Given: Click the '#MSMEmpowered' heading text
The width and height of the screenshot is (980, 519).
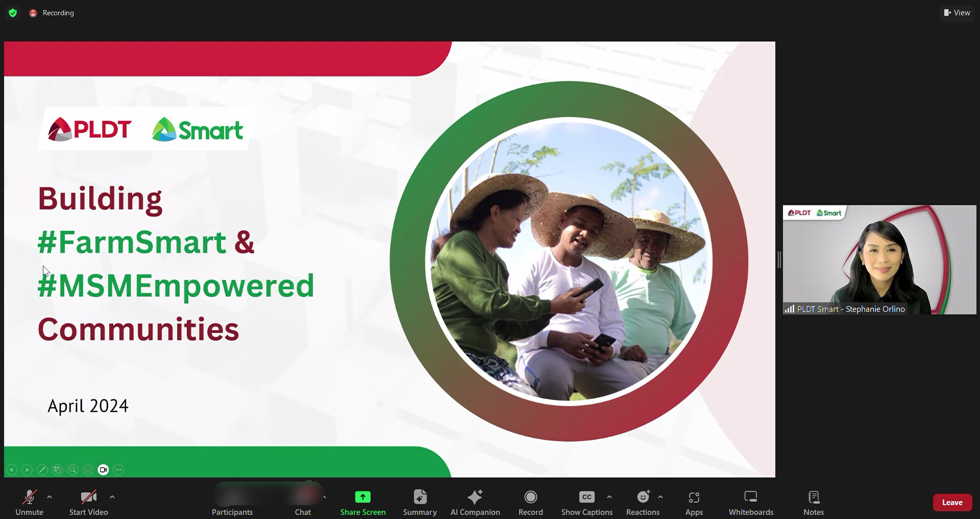Looking at the screenshot, I should point(176,286).
